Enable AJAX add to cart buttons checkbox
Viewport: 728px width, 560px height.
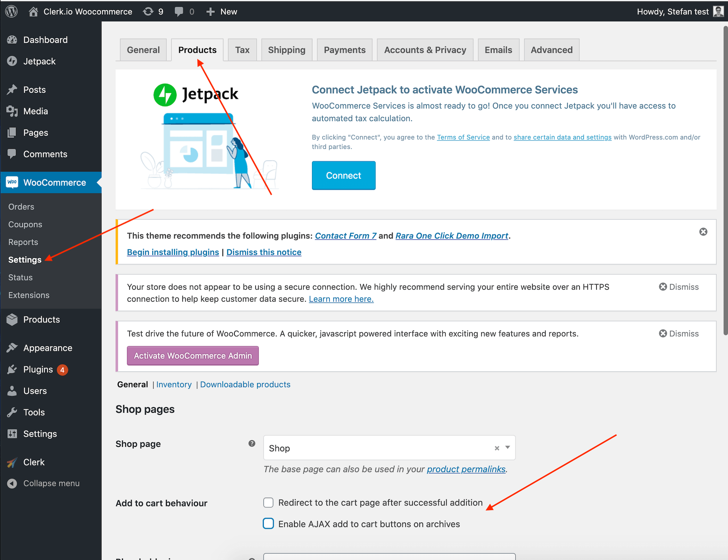[x=268, y=524]
